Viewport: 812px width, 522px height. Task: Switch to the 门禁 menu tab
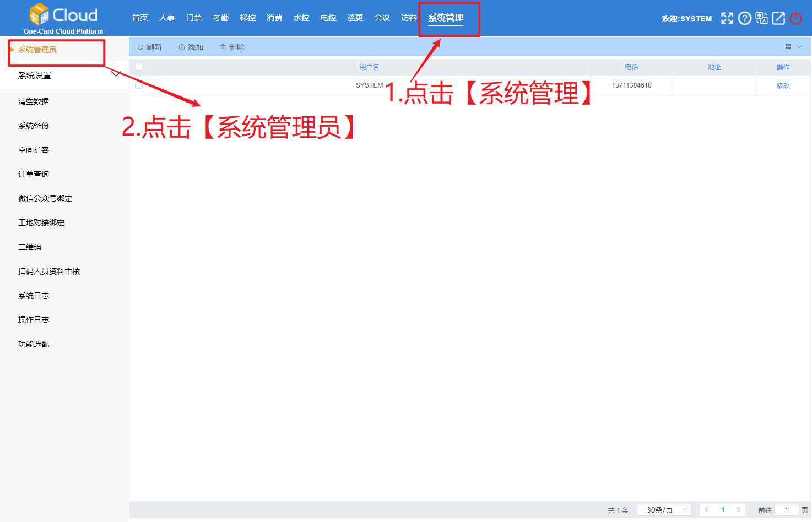click(193, 17)
